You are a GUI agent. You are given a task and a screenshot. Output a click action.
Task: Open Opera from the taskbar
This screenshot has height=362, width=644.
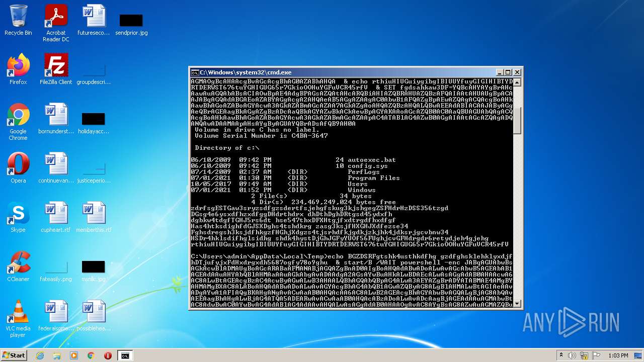(x=108, y=355)
